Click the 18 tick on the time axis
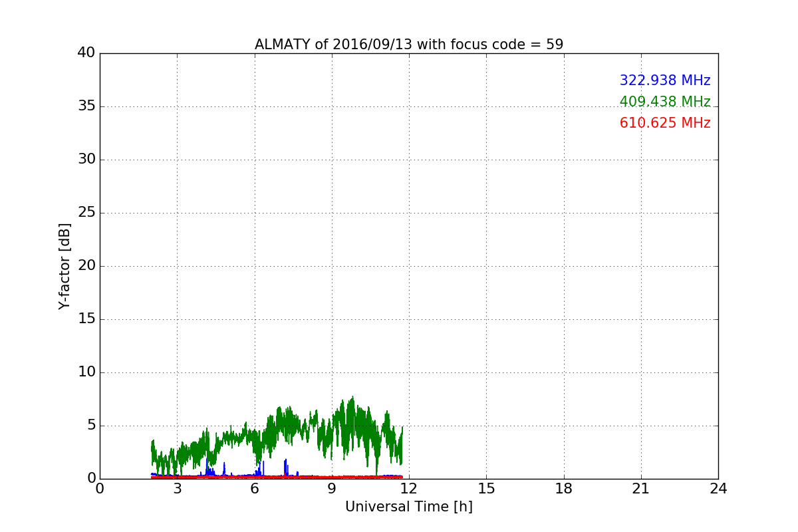This screenshot has height=532, width=798. [564, 489]
